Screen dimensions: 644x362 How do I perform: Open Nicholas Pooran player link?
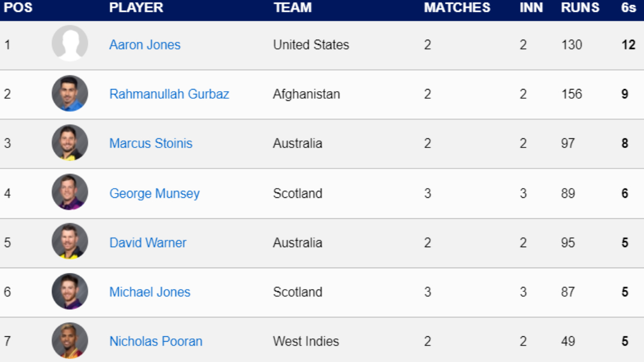pyautogui.click(x=156, y=341)
